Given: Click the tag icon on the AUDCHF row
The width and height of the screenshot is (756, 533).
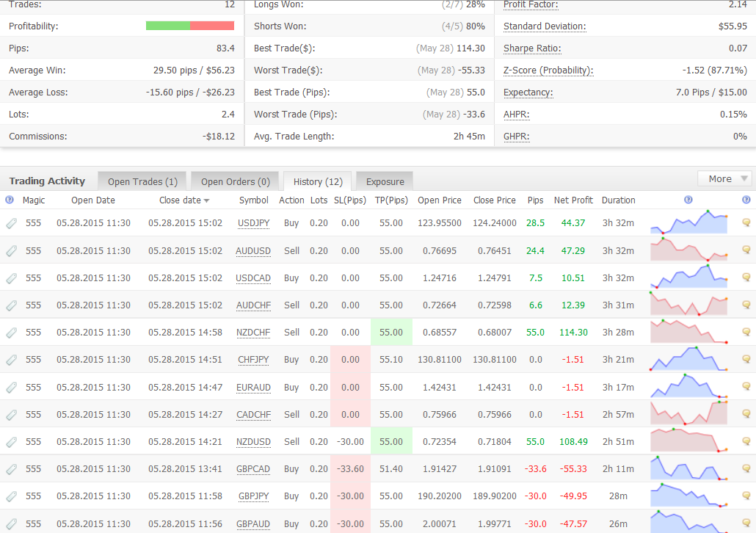Looking at the screenshot, I should (12, 305).
